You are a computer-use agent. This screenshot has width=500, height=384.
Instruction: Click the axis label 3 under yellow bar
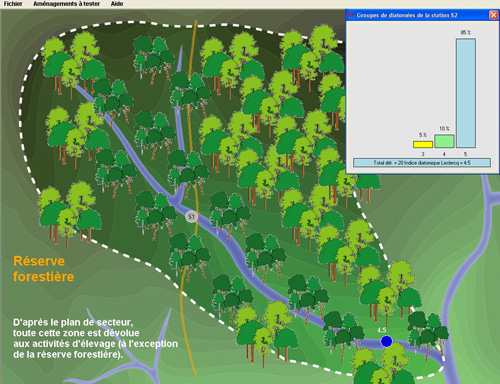click(x=423, y=154)
